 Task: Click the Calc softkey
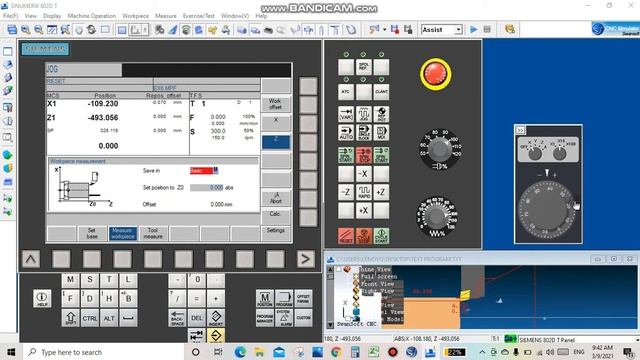point(276,216)
